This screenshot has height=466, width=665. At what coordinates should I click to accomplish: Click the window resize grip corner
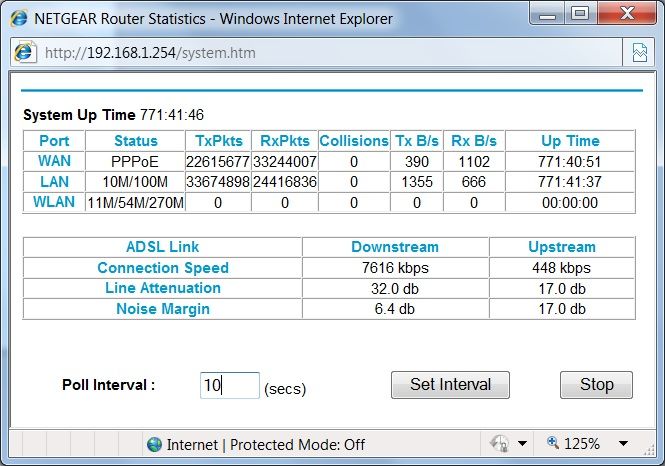coord(649,450)
